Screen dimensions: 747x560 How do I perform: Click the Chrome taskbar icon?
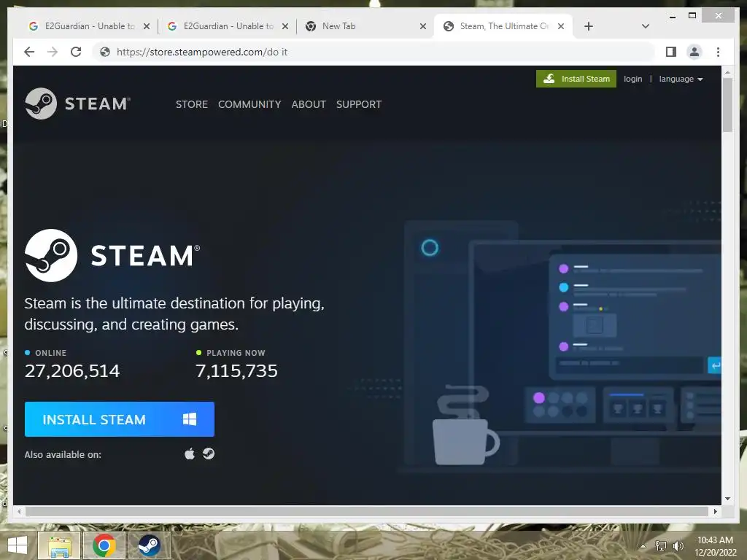coord(104,545)
